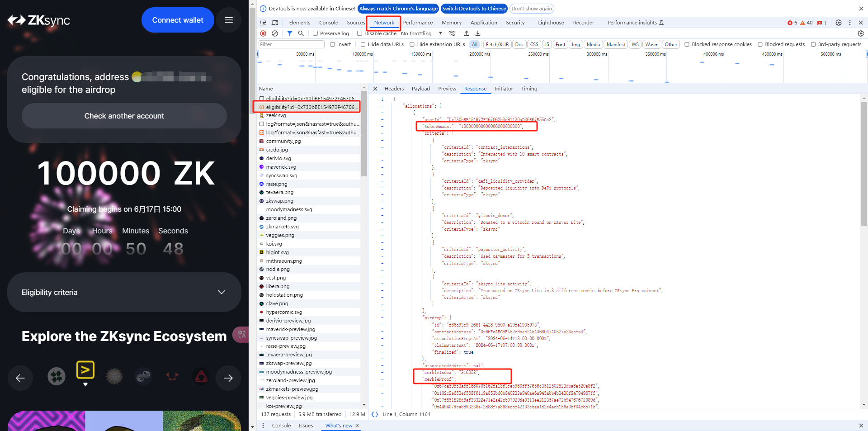Viewport: 868px width, 431px height.
Task: Click the pretty print braces icon
Action: 375,414
